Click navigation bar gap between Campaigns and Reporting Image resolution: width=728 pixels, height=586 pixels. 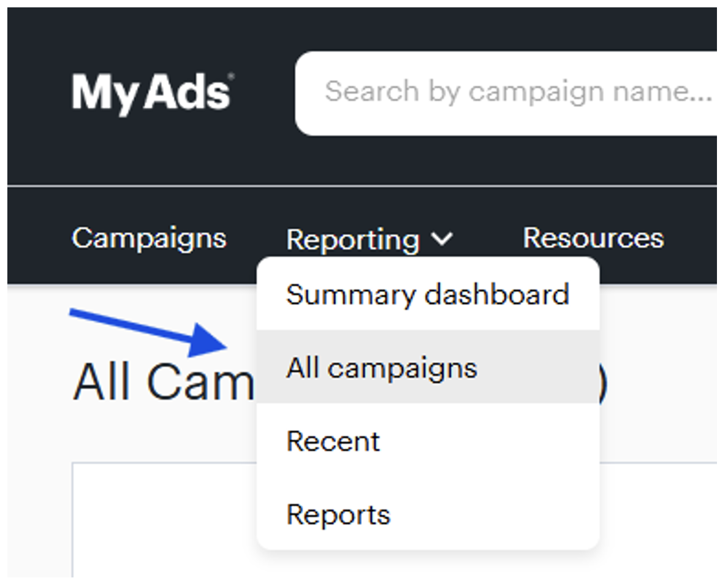tap(256, 238)
